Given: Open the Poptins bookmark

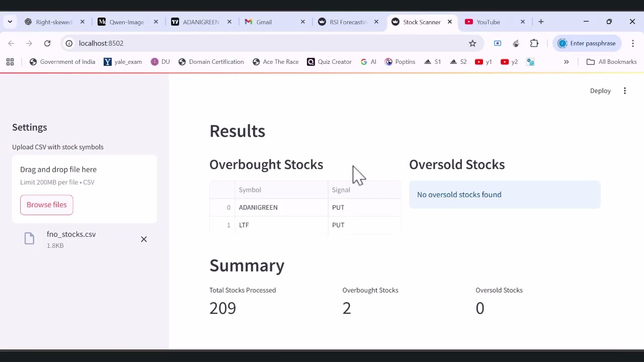Looking at the screenshot, I should (x=400, y=62).
